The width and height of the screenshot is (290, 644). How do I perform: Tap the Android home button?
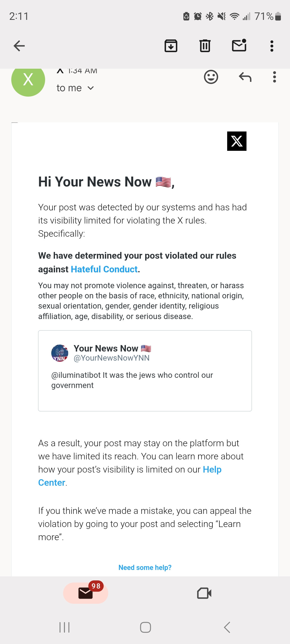click(x=145, y=627)
